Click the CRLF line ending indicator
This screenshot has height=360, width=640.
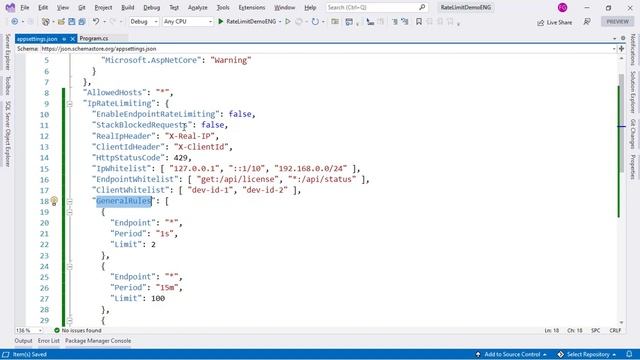pyautogui.click(x=615, y=330)
